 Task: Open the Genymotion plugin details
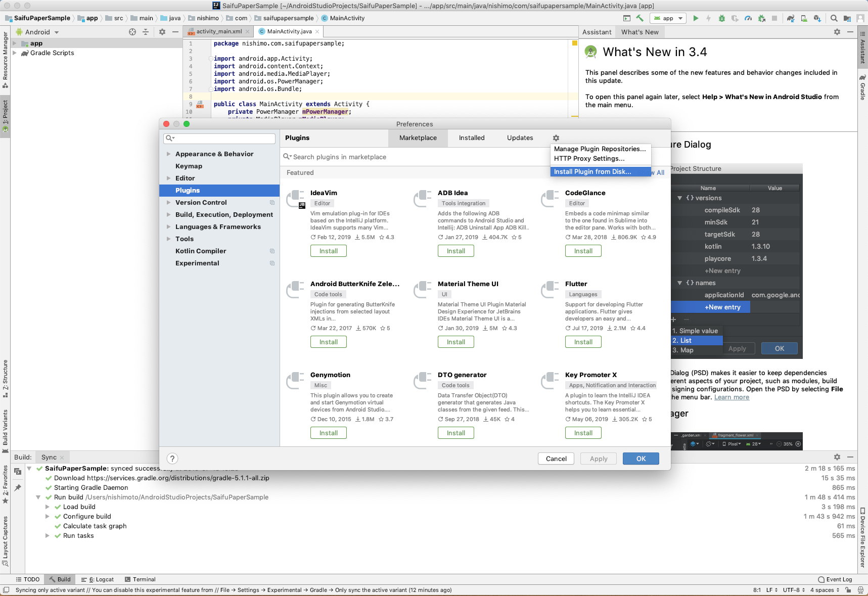(330, 375)
